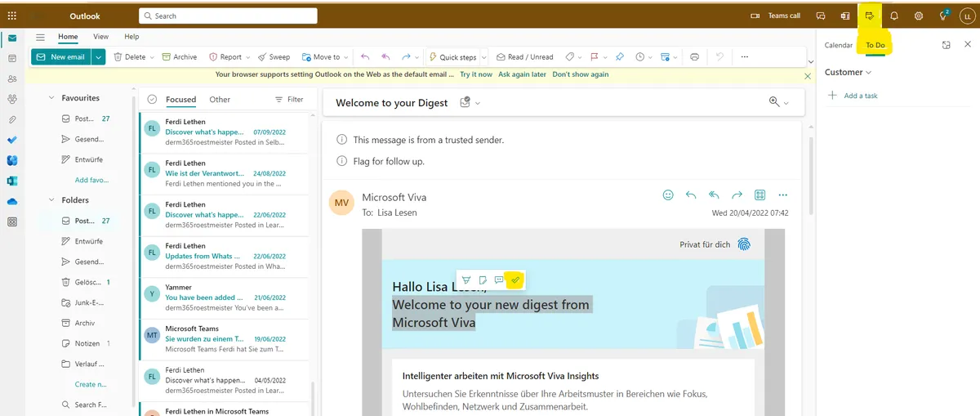Open the Groups module in left rail
Image resolution: width=980 pixels, height=416 pixels.
[x=12, y=99]
